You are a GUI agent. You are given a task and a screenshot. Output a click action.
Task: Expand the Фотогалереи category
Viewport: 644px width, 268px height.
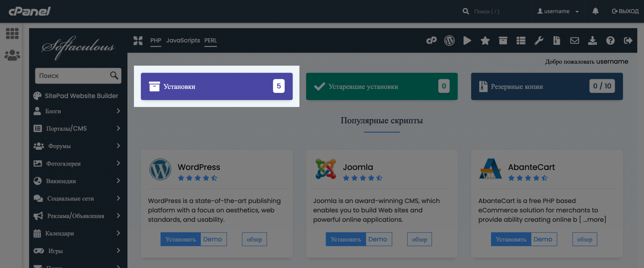coord(77,163)
